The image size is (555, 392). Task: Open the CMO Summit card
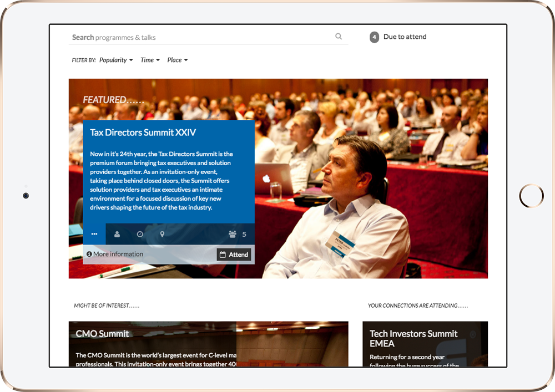click(102, 334)
